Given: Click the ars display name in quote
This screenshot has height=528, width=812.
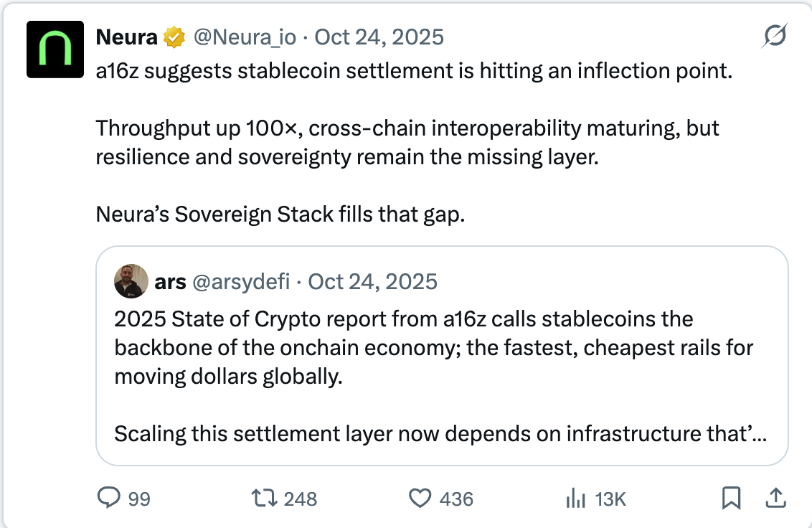Looking at the screenshot, I should [170, 282].
